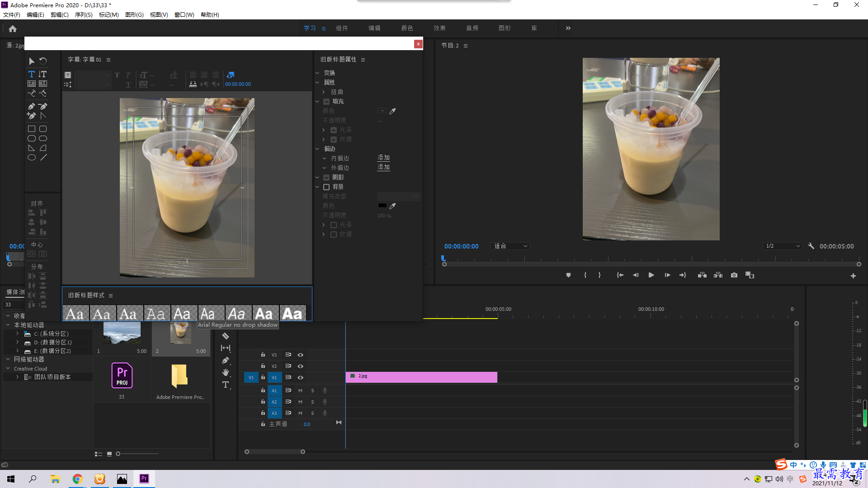Open the 适合 zoom dropdown
The height and width of the screenshot is (488, 868).
[510, 246]
